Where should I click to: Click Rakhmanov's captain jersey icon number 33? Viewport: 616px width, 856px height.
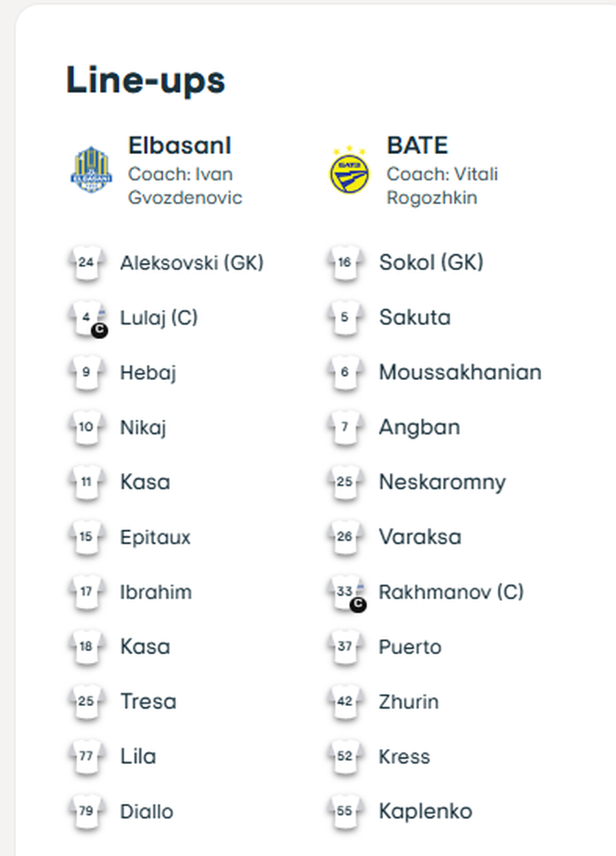(346, 593)
